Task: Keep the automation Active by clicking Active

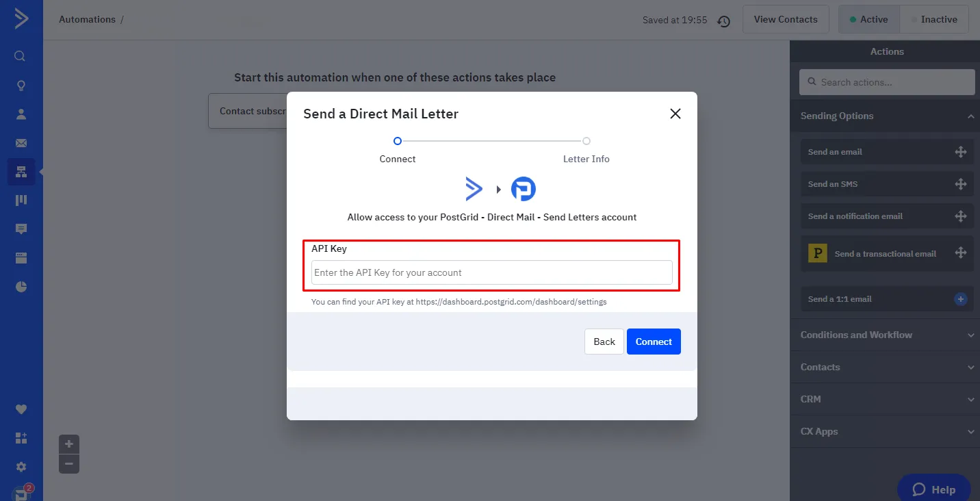Action: click(869, 19)
